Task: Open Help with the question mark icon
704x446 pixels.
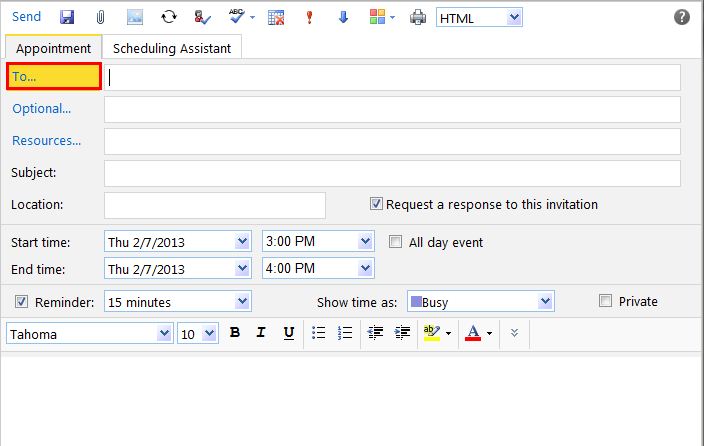Action: pyautogui.click(x=682, y=17)
